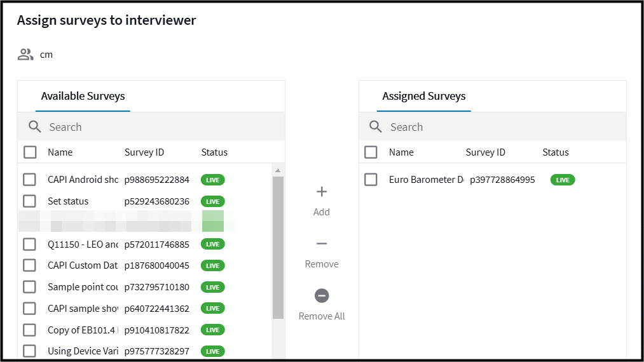Click the scroll up arrow in Available Surveys
The height and width of the screenshot is (362, 644).
click(x=278, y=170)
